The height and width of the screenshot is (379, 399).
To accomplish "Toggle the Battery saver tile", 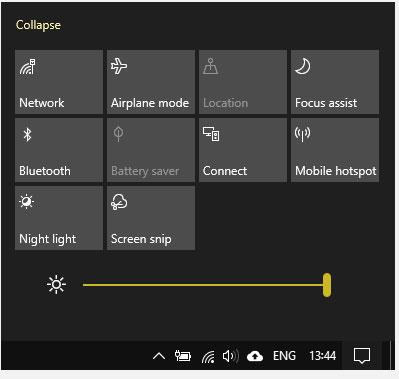I will [x=151, y=150].
